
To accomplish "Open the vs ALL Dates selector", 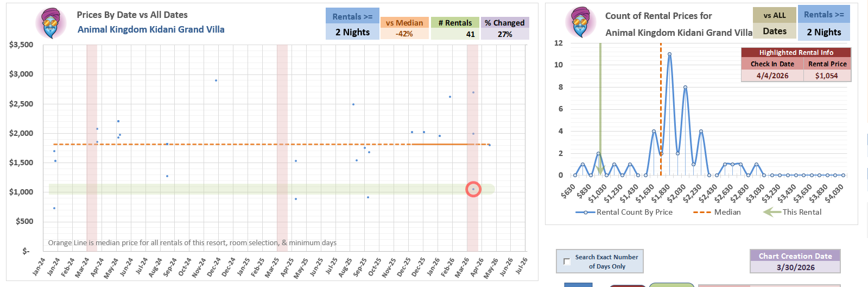I will point(775,23).
